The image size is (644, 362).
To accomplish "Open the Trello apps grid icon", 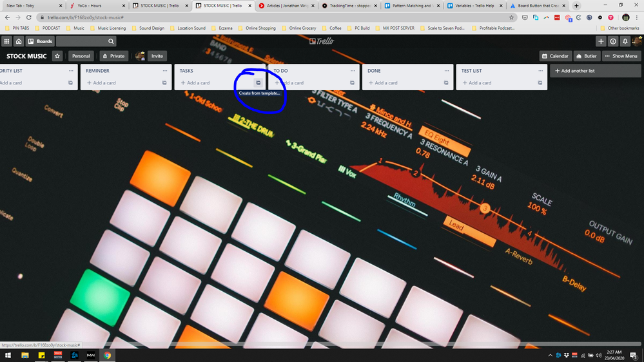I will (x=6, y=41).
